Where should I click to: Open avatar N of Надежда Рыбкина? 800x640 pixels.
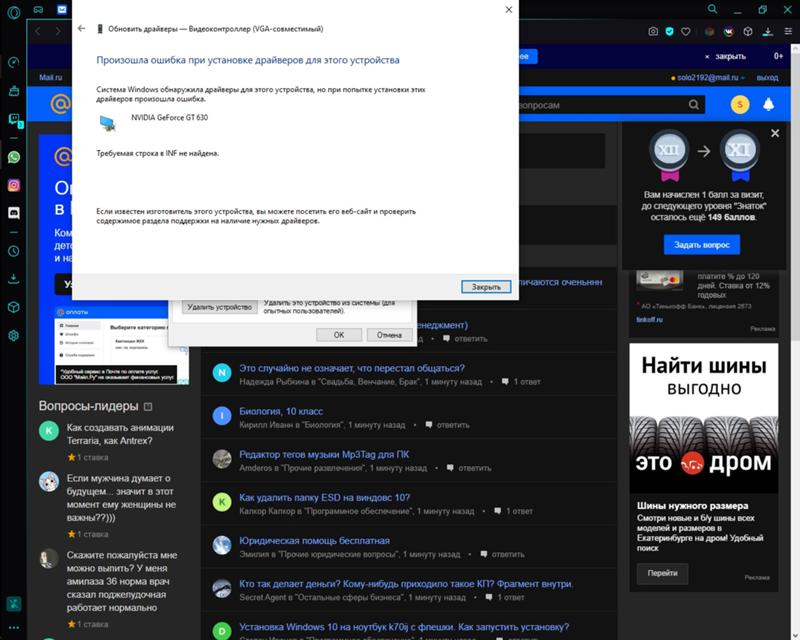point(222,373)
